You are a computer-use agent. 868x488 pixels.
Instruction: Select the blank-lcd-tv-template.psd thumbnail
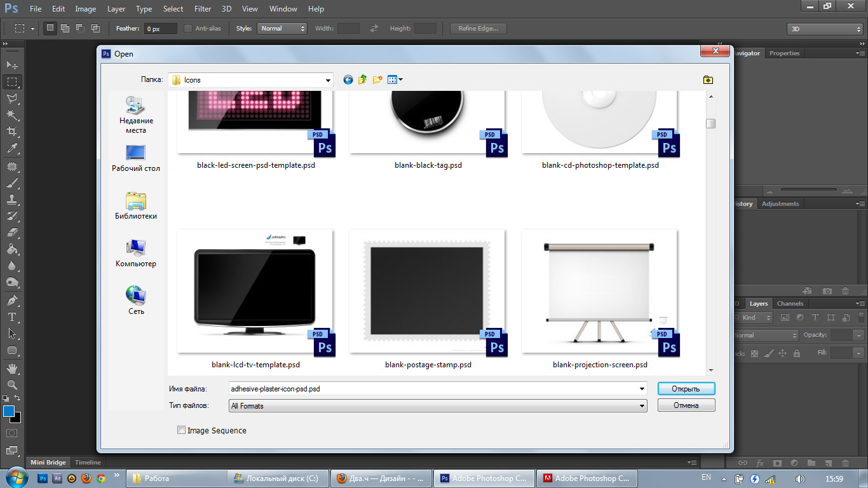coord(255,291)
